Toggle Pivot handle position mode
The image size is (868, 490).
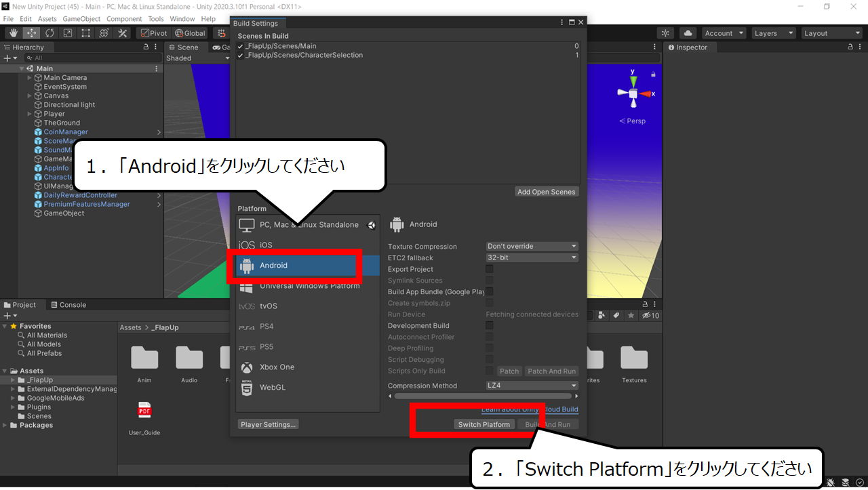coord(153,33)
